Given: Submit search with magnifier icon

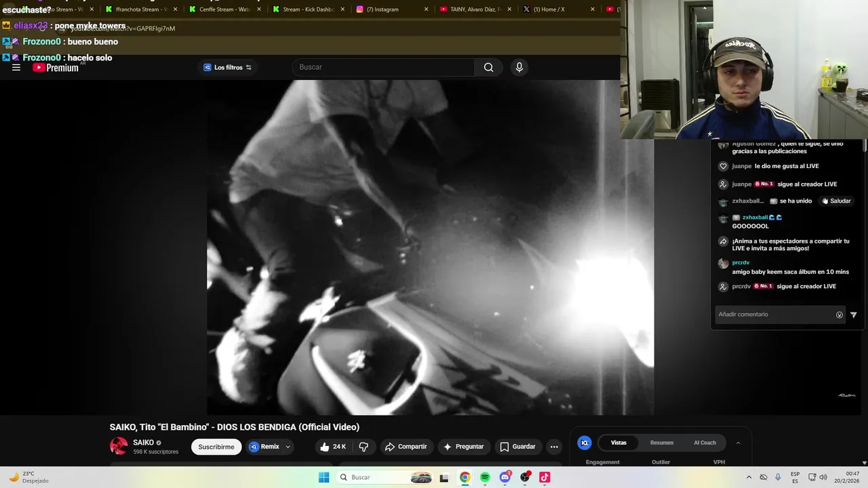Looking at the screenshot, I should point(488,67).
